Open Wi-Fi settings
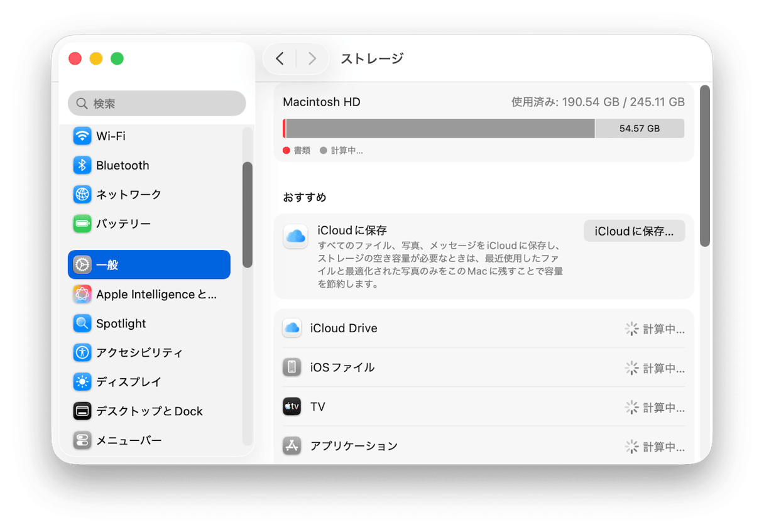 point(149,136)
